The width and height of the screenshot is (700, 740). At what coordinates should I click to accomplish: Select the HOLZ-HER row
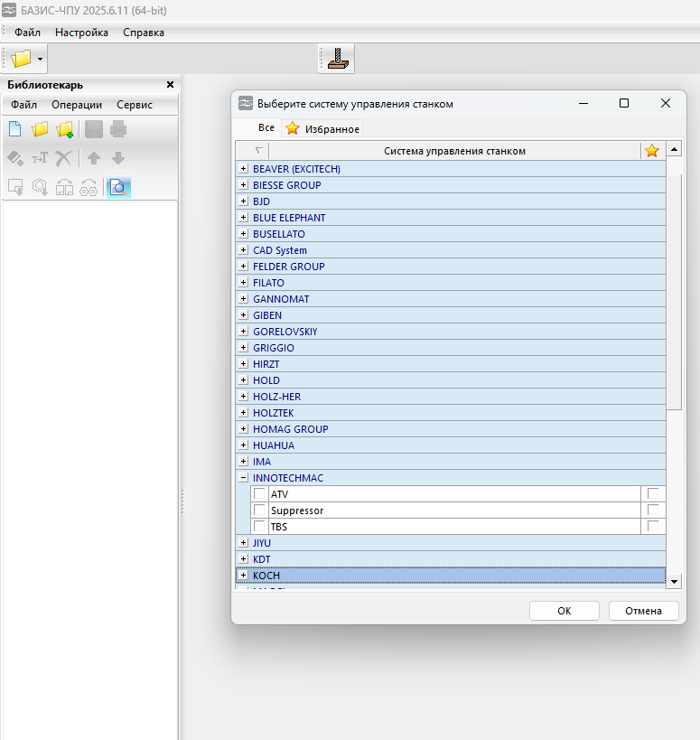coord(451,397)
